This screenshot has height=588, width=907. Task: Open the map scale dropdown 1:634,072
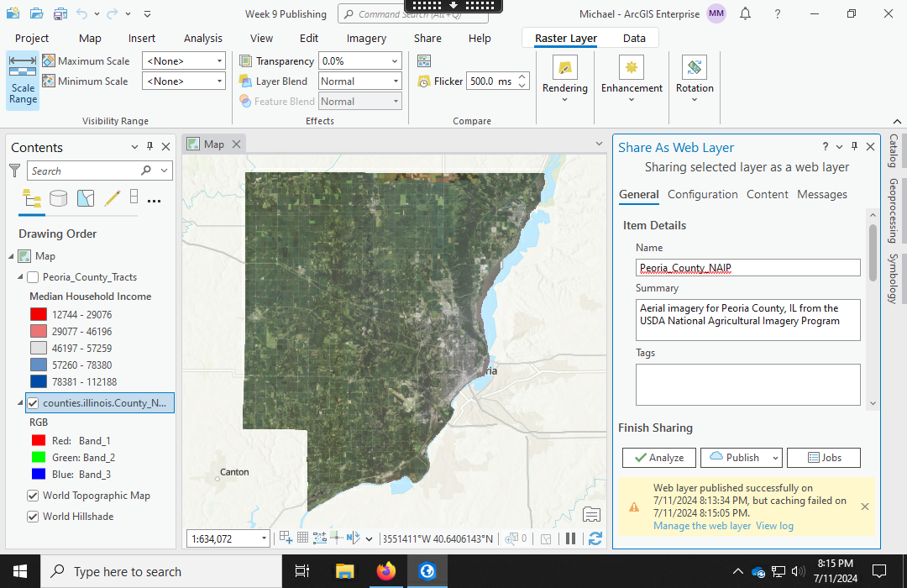coord(264,538)
